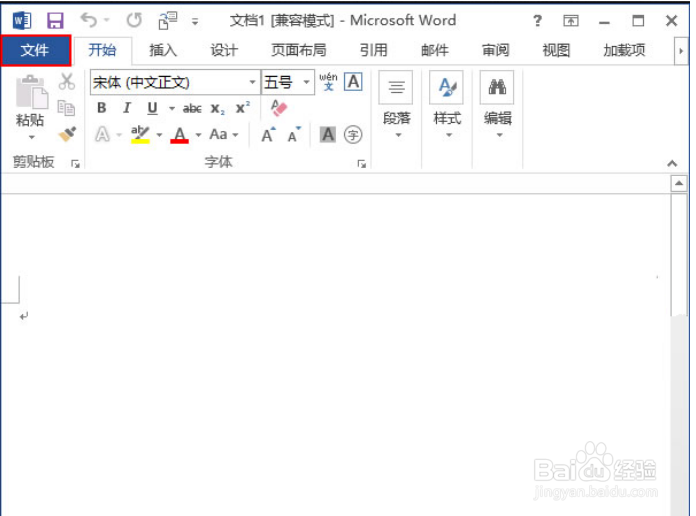The image size is (696, 516).
Task: Click the vertical scrollbar up arrow
Action: point(679,183)
